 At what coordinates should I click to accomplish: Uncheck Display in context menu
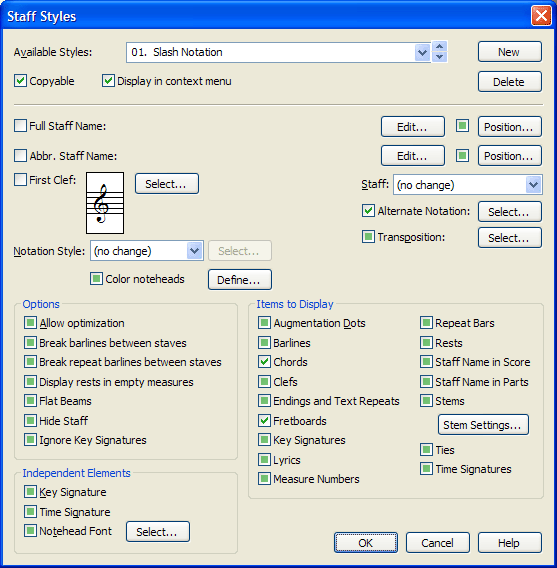point(108,81)
